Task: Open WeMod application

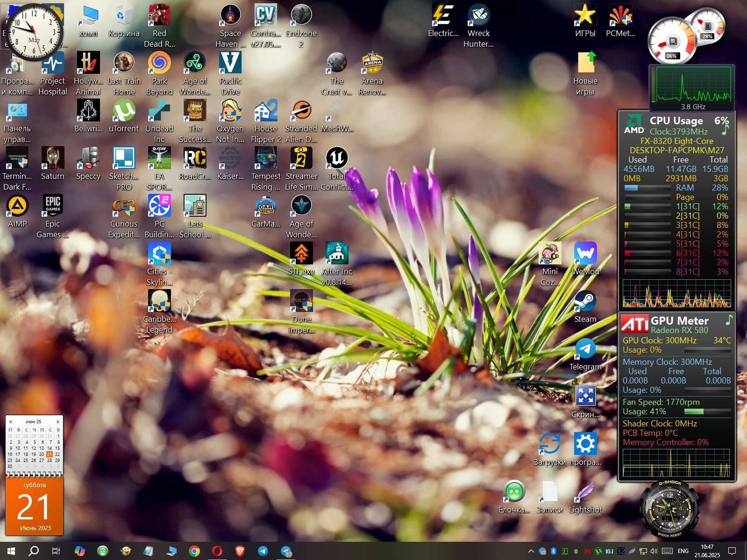Action: (585, 259)
